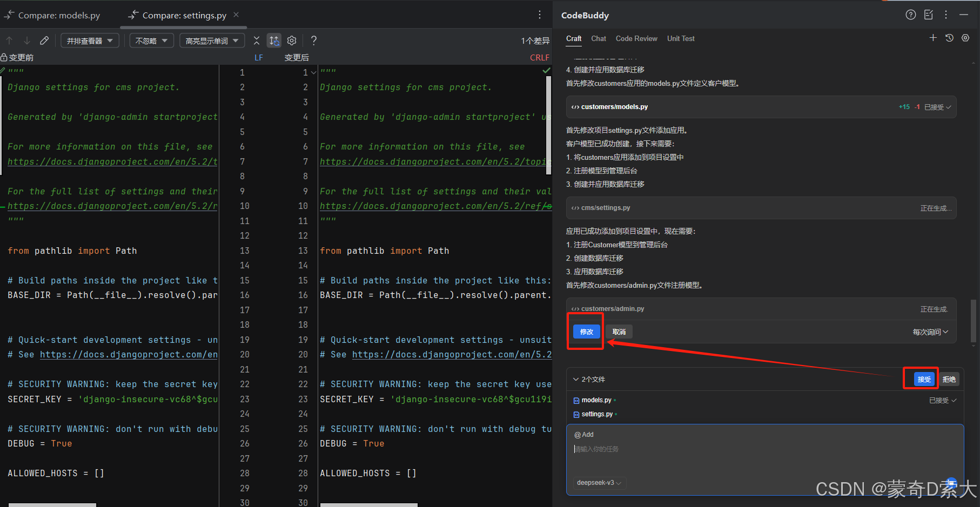
Task: Click the CRLF line separator label
Action: pos(540,57)
